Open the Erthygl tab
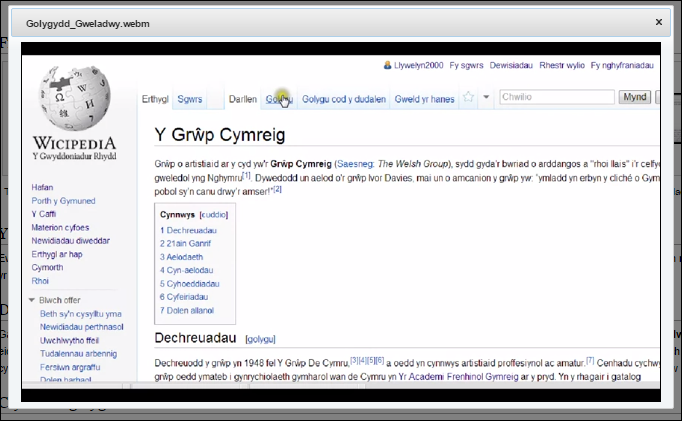 (x=155, y=99)
